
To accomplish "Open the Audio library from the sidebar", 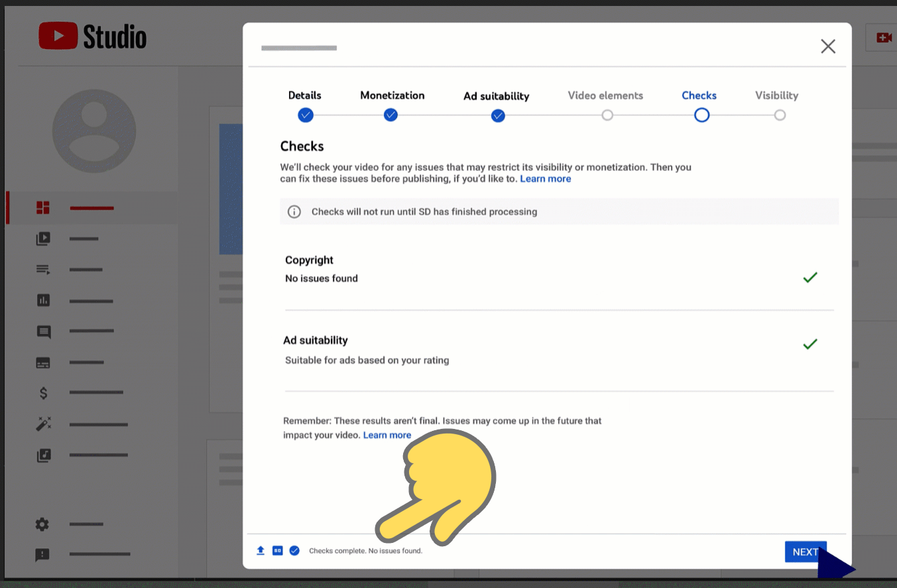I will coord(43,455).
